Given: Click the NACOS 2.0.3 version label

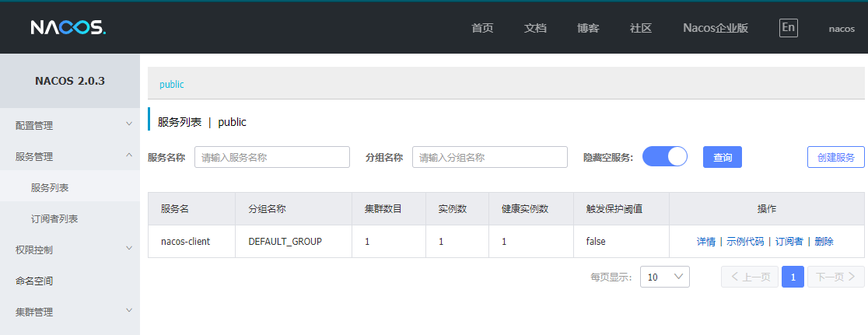Looking at the screenshot, I should click(70, 82).
